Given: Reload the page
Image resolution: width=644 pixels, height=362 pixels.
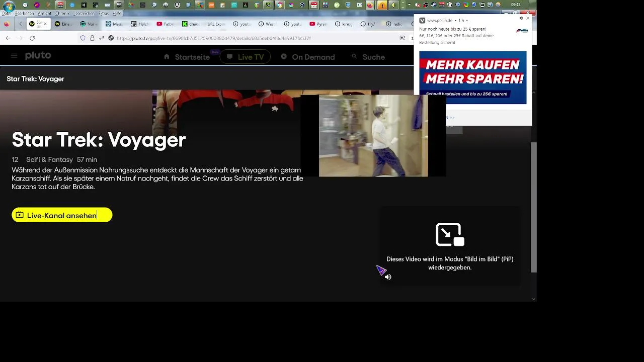Looking at the screenshot, I should click(32, 38).
